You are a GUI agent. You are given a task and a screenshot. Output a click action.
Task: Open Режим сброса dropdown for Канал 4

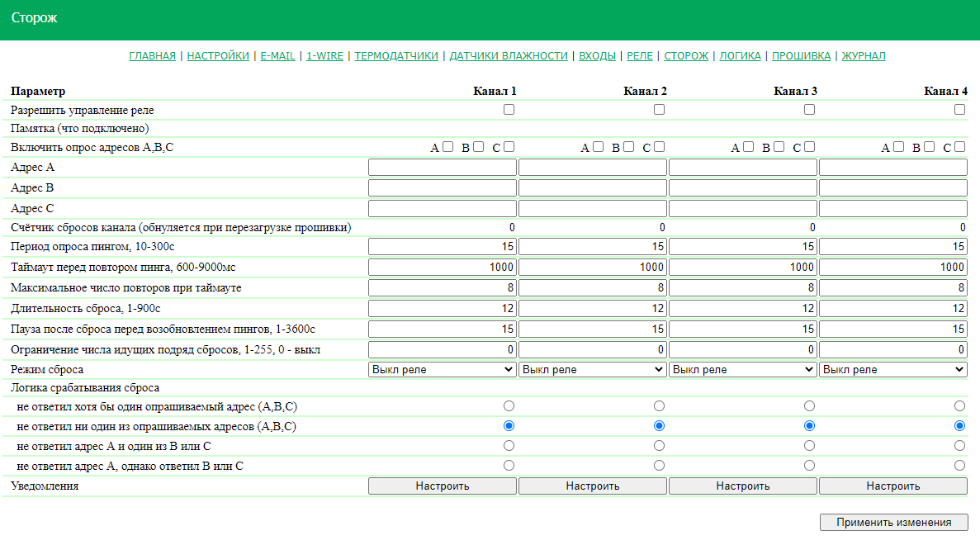[x=892, y=370]
